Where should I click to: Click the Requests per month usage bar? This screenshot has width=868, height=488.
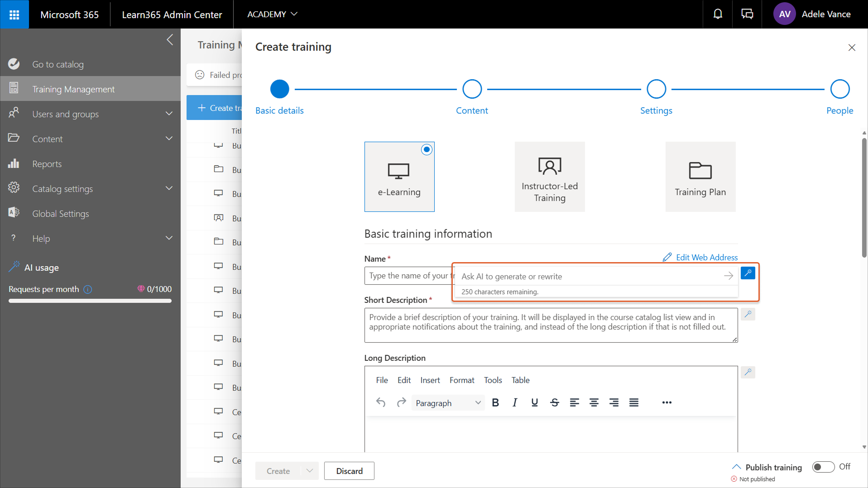(90, 301)
